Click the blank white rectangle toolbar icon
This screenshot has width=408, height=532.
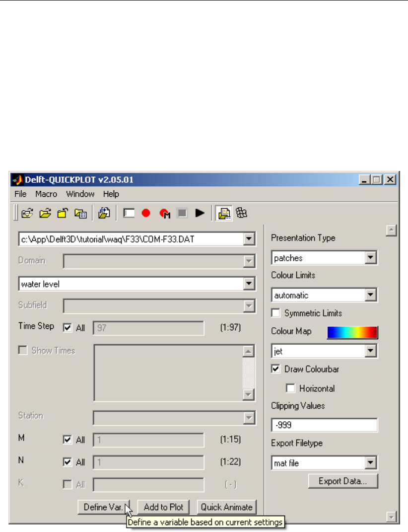click(x=129, y=214)
